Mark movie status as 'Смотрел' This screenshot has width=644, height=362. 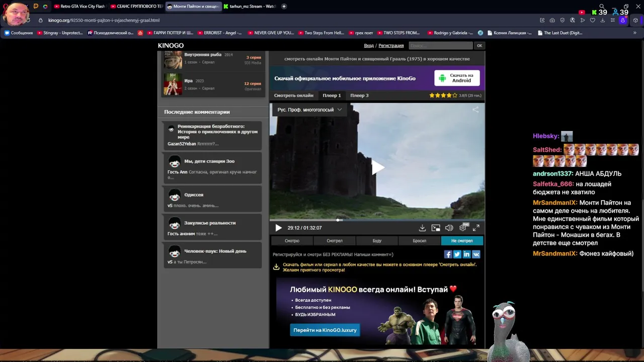click(x=335, y=241)
